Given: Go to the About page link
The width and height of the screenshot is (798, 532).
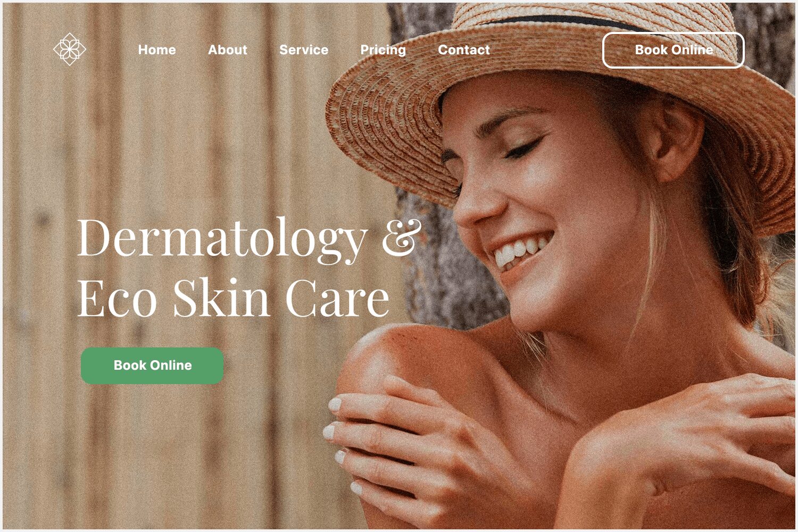Looking at the screenshot, I should 228,50.
